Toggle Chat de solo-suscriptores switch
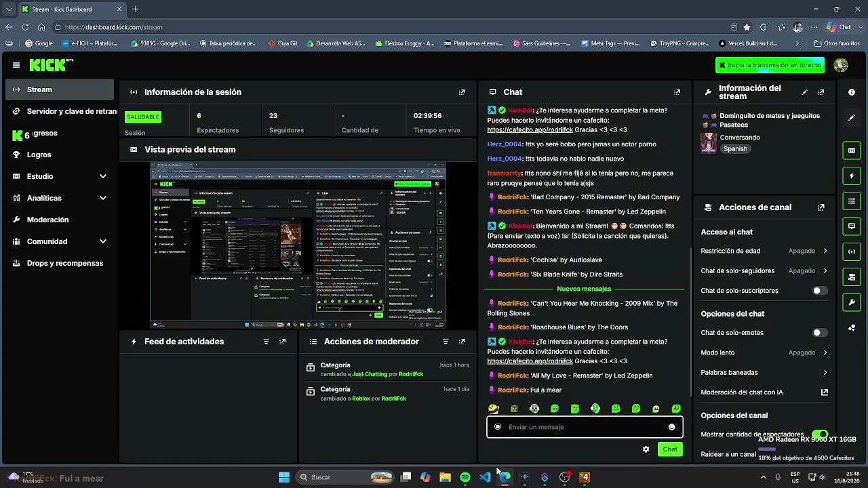This screenshot has height=488, width=868. pyautogui.click(x=820, y=291)
